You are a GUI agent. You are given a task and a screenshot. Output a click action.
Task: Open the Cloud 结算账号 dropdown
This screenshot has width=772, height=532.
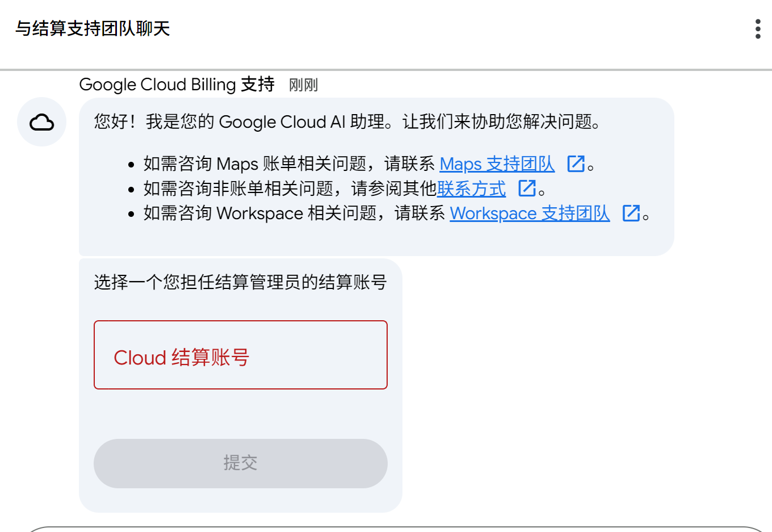[241, 355]
